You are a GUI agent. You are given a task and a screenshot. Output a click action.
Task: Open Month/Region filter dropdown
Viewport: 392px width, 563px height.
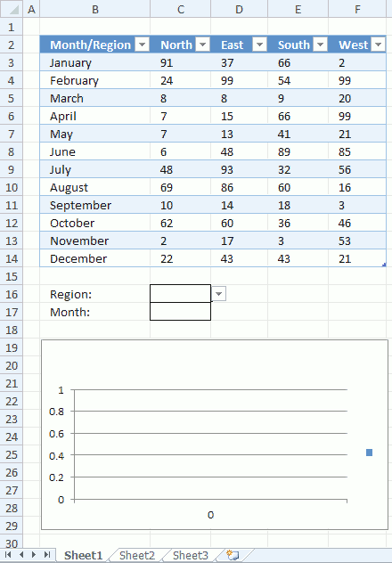143,45
